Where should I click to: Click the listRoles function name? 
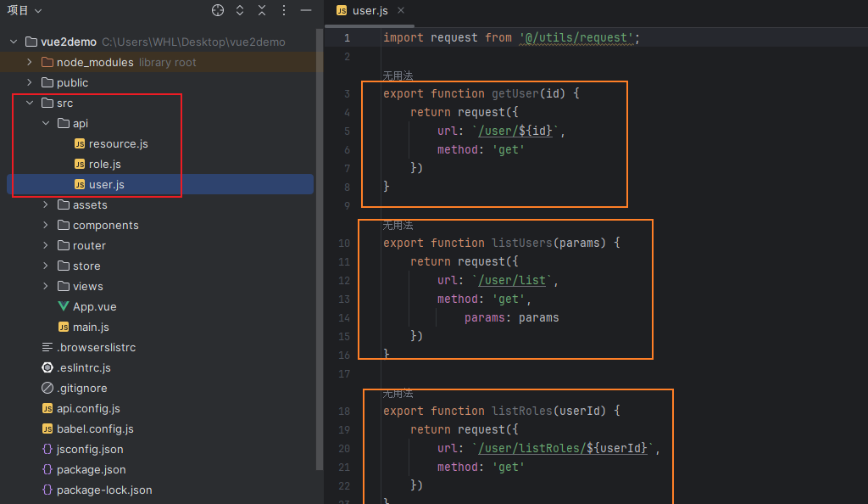522,411
